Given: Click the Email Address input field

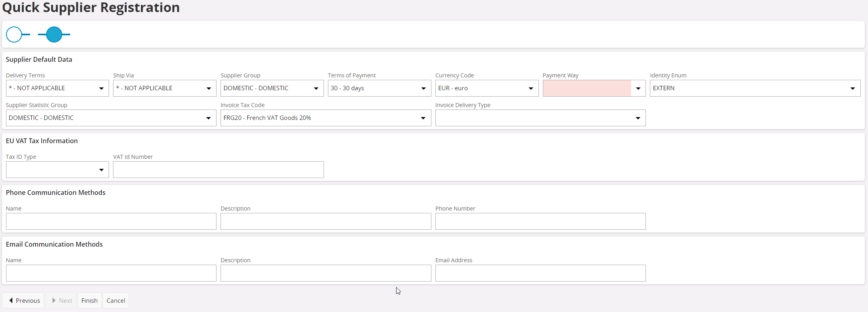Looking at the screenshot, I should [540, 273].
